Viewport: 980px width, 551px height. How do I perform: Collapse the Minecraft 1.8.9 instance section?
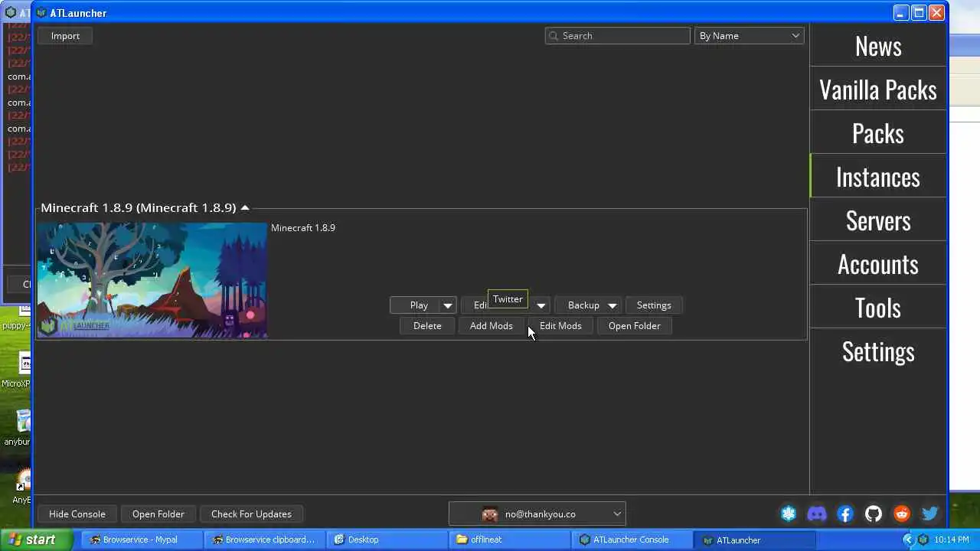[244, 207]
